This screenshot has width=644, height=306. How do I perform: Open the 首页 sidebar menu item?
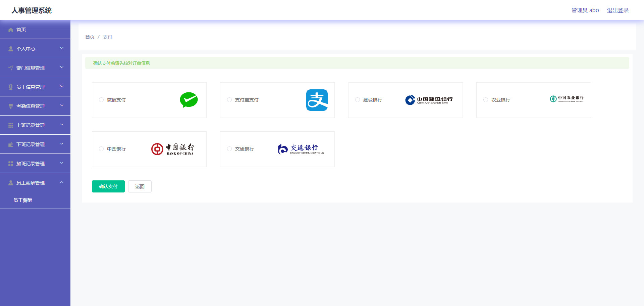point(35,30)
